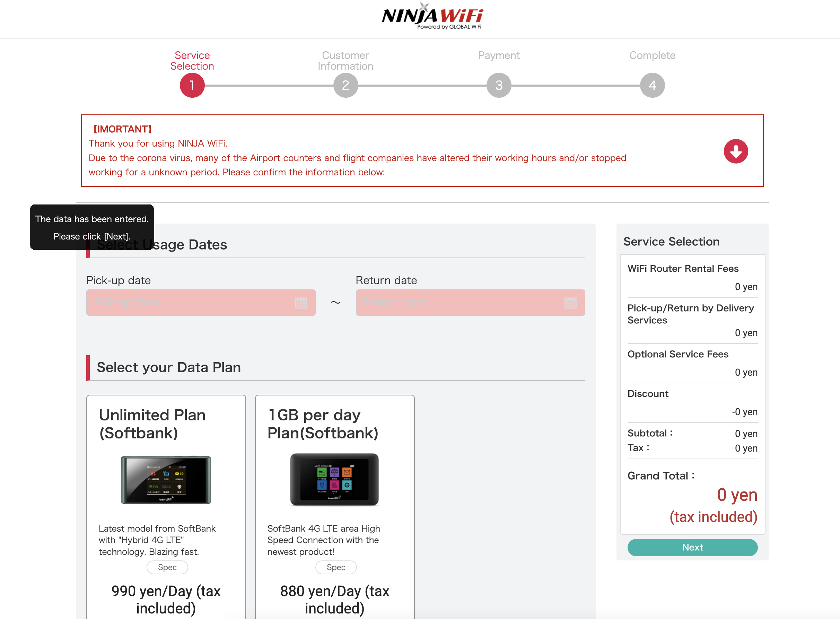Dismiss the black 'data has been entered' tooltip
Image resolution: width=840 pixels, height=619 pixels.
(92, 227)
